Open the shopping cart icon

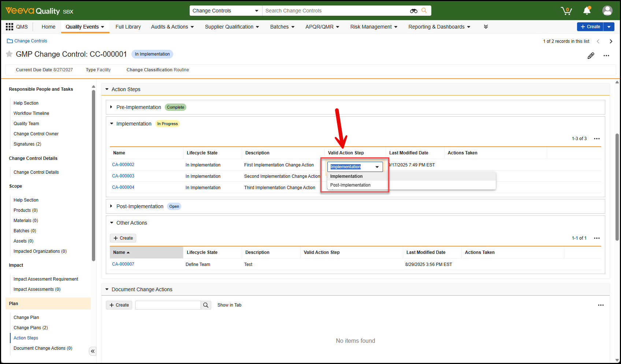(566, 11)
